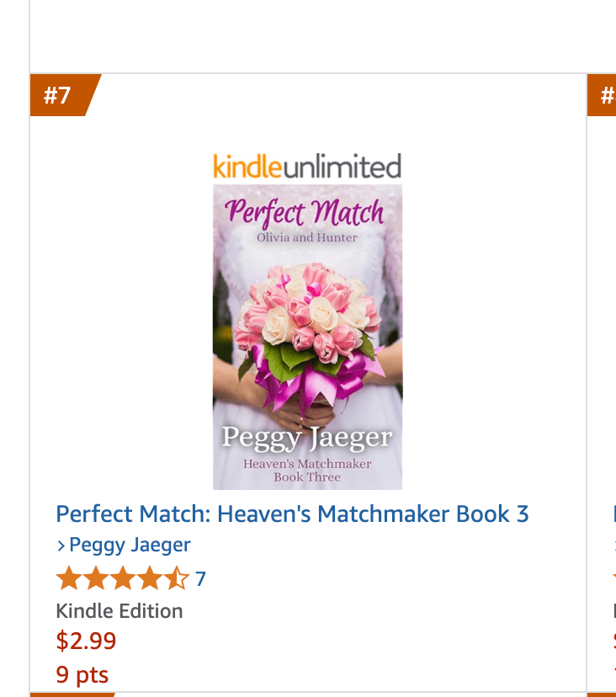The height and width of the screenshot is (697, 616).
Task: Click the first filled orange star
Action: pos(68,579)
